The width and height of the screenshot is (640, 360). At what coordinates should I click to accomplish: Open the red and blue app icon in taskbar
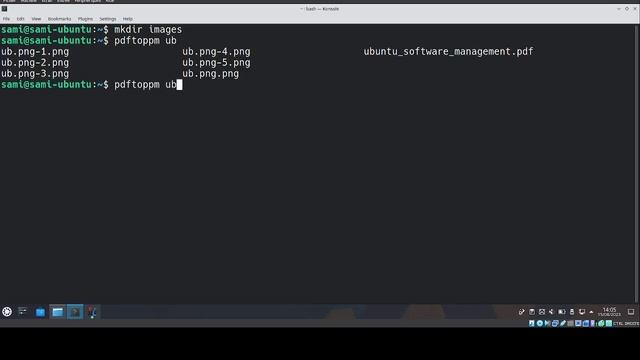(x=92, y=312)
